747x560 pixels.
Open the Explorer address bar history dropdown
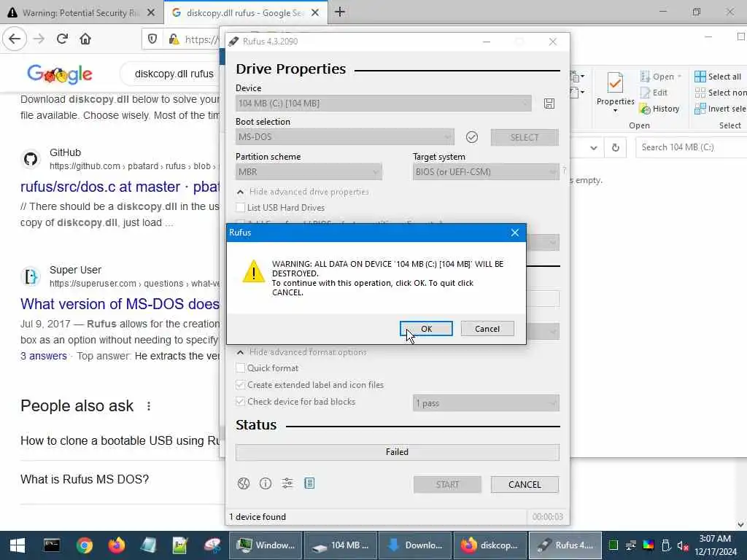(594, 147)
